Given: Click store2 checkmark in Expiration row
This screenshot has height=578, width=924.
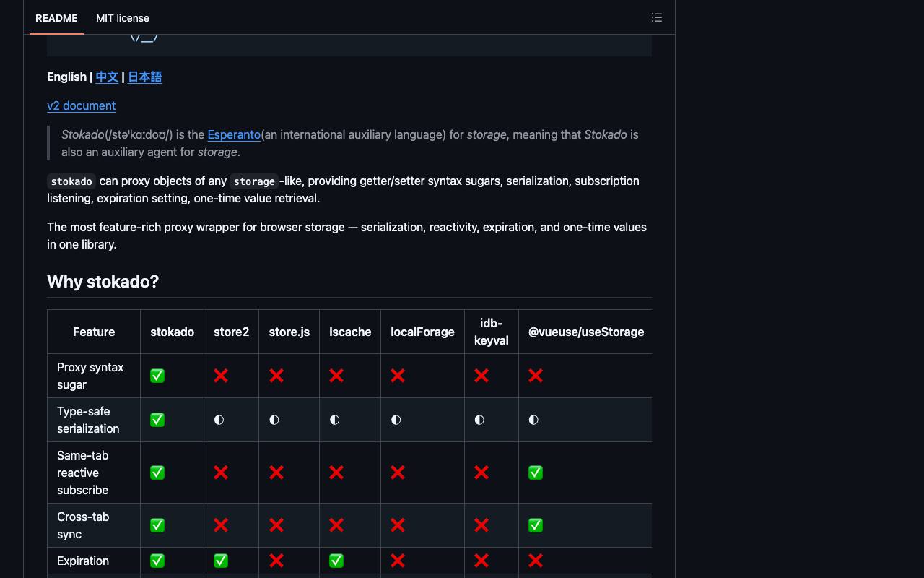Looking at the screenshot, I should [x=221, y=561].
